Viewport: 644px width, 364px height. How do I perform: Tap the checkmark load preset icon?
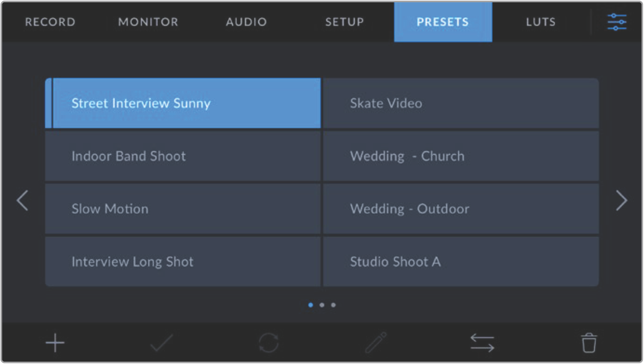click(x=161, y=343)
